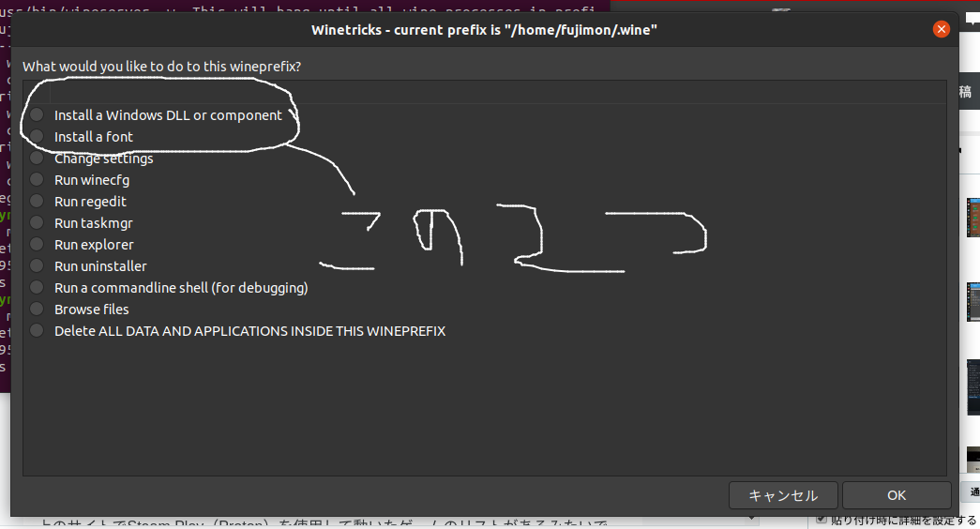Toggle the 貼り付け時に詳細を設定する checkbox in the background window
This screenshot has width=980, height=529.
point(822,519)
